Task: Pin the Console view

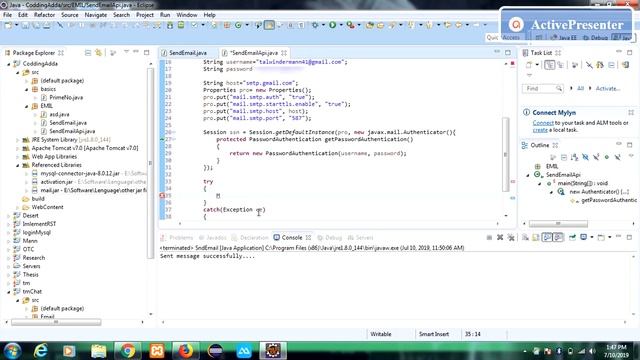Action: point(572,238)
